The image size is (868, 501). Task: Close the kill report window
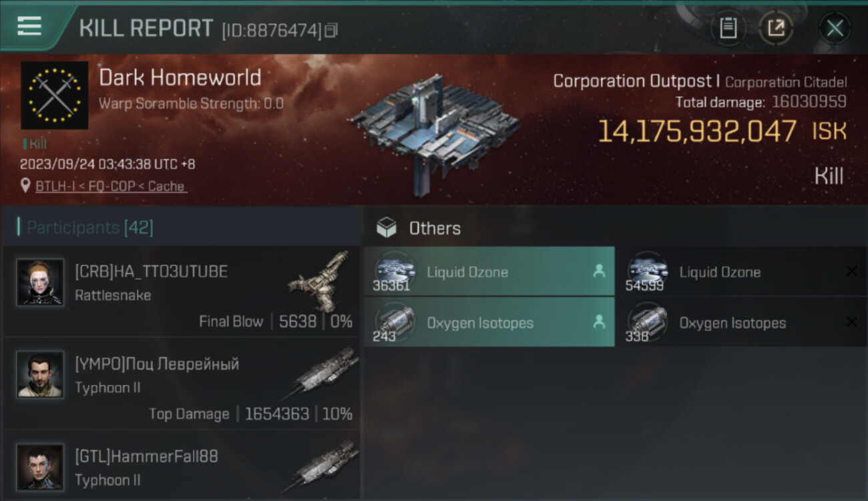[x=835, y=28]
